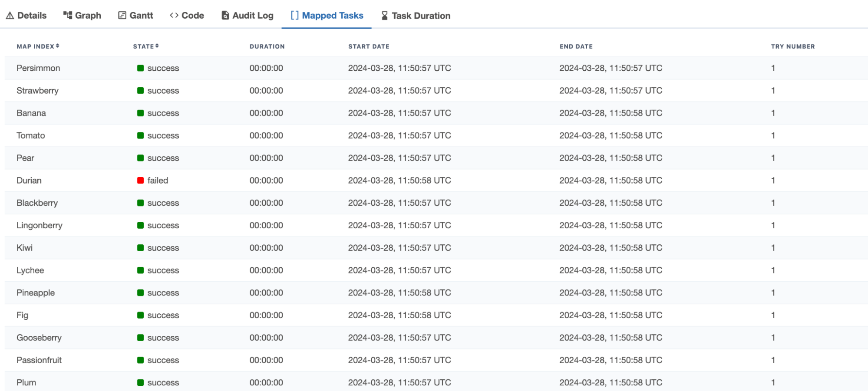Click the red failed status square for Durian
868x391 pixels.
(140, 181)
